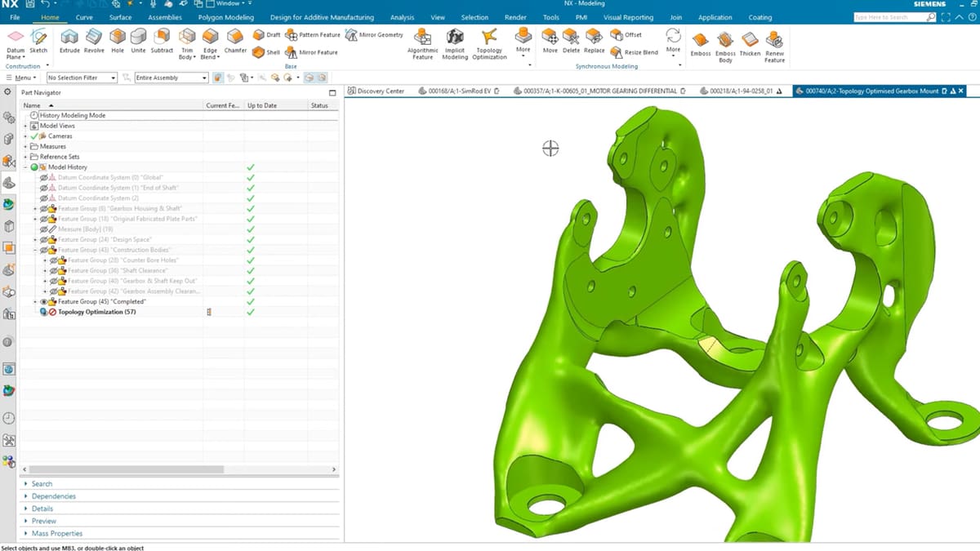Click the command search input field

[x=889, y=17]
